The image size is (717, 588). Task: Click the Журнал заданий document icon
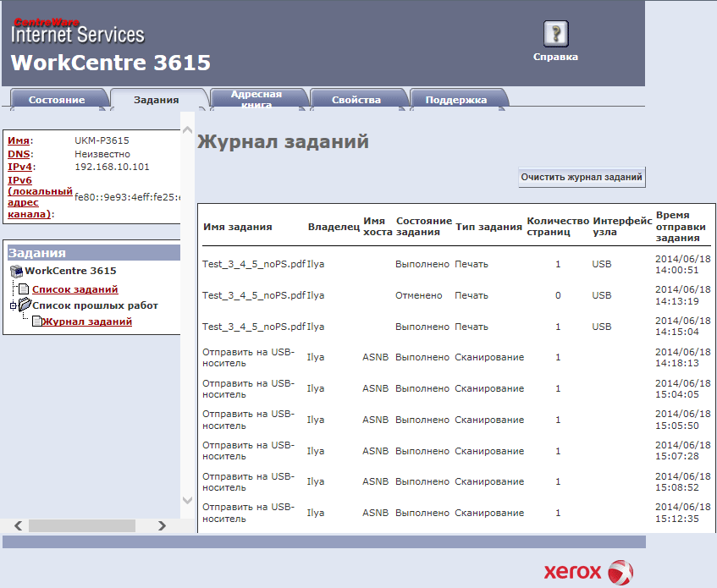point(37,321)
